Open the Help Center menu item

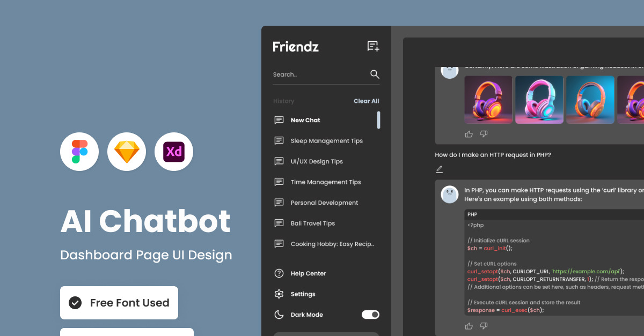[308, 273]
